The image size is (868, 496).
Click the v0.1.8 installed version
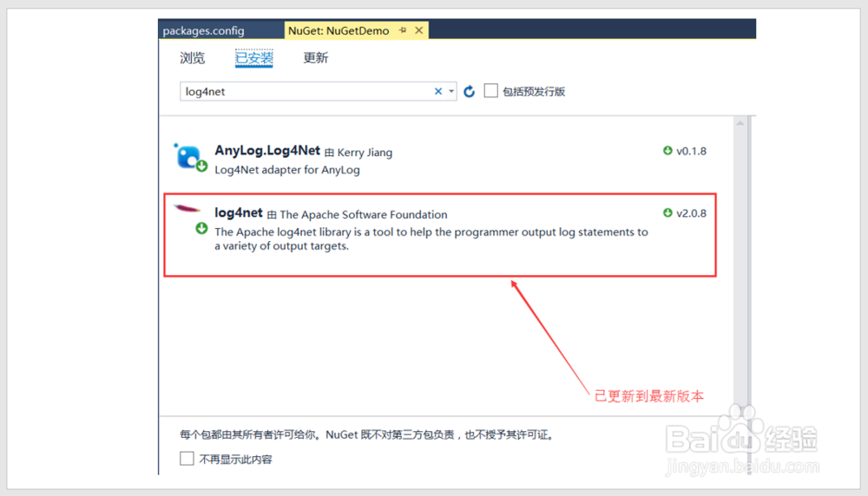692,151
